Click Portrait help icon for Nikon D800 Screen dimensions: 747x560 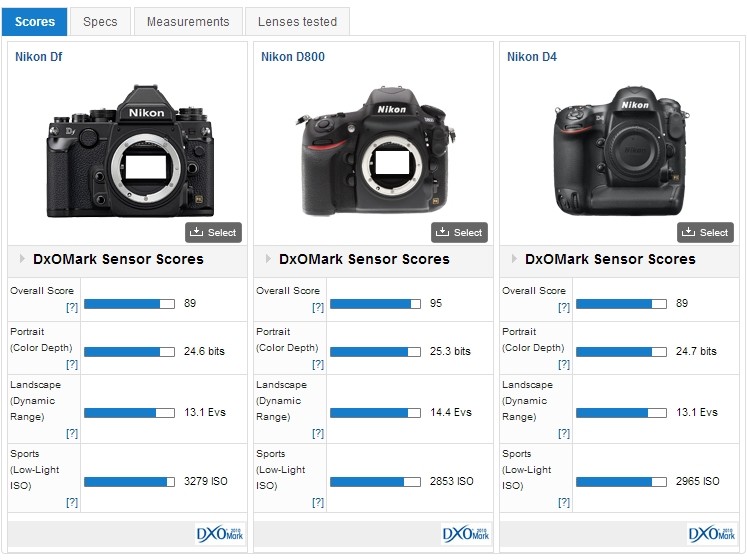pos(317,365)
